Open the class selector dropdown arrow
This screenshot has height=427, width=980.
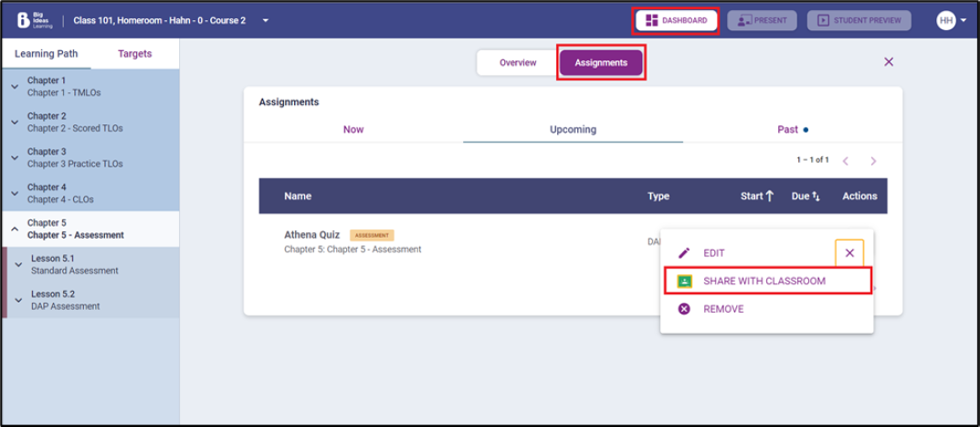point(266,20)
